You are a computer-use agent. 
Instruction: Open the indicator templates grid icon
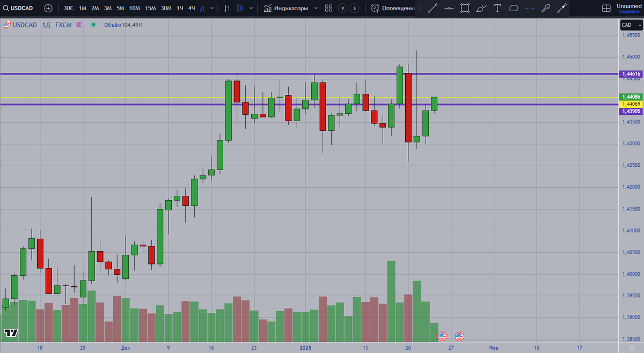click(x=328, y=8)
